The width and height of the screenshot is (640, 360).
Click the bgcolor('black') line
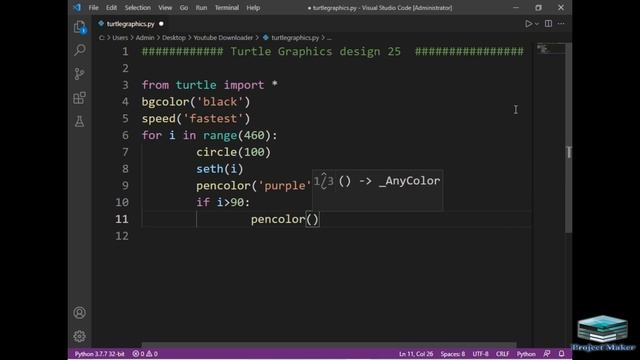[x=196, y=102]
